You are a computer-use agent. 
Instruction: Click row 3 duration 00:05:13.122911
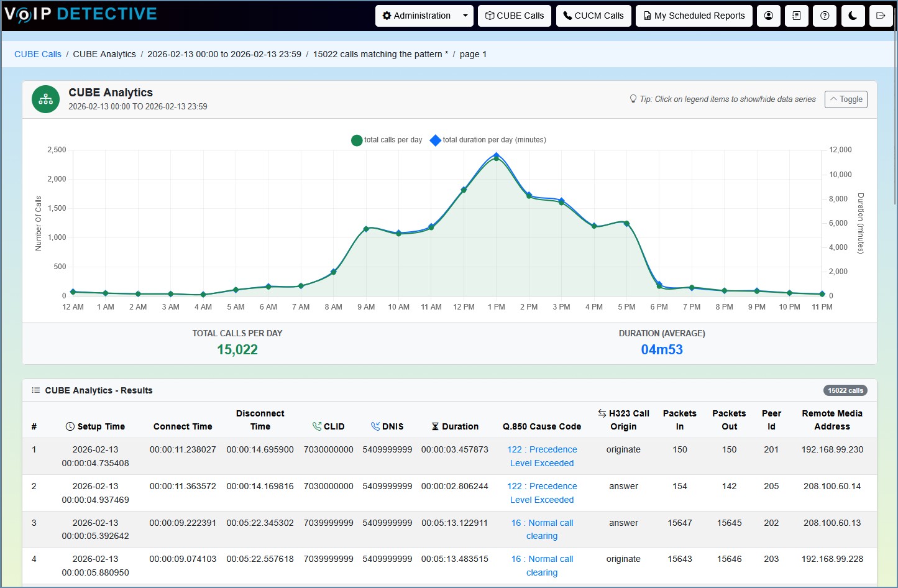coord(455,523)
